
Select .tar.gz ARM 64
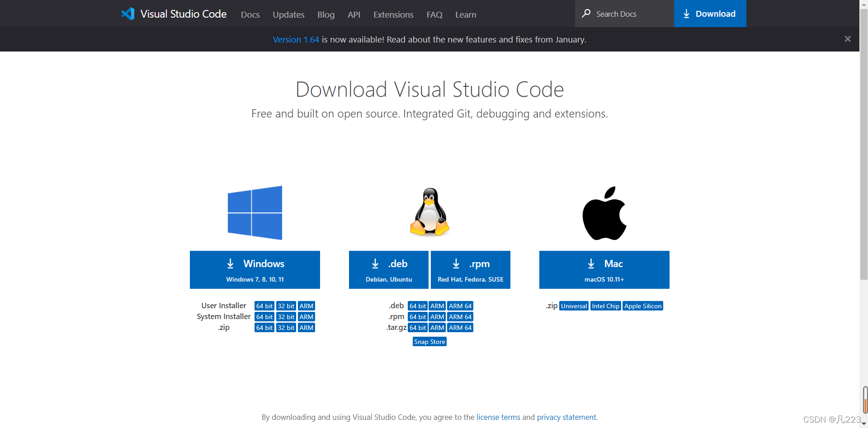(460, 328)
